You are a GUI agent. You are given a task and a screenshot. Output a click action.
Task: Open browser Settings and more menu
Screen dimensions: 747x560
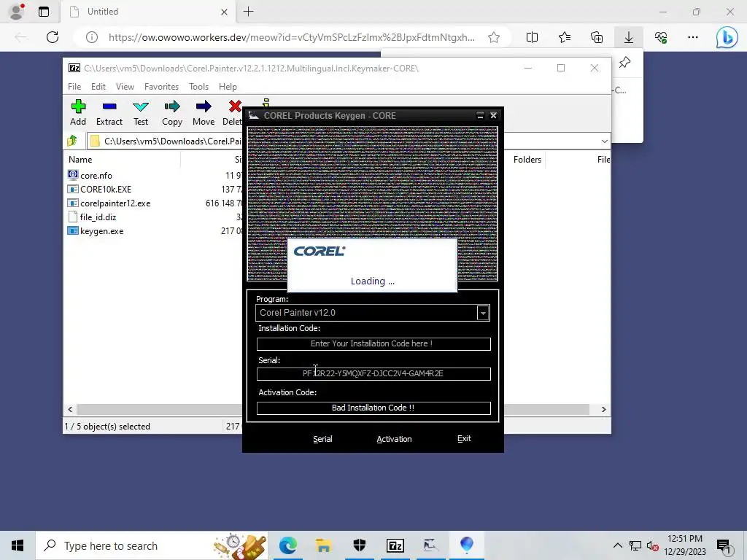(693, 37)
